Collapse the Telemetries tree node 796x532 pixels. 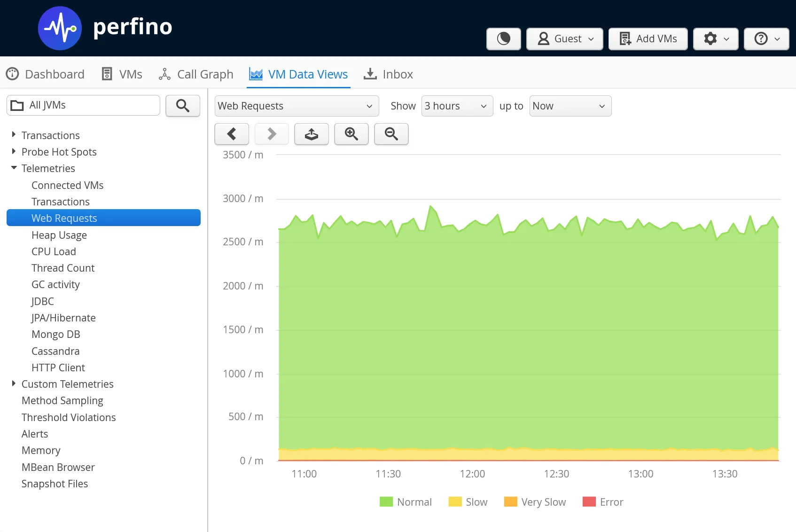[x=14, y=168]
